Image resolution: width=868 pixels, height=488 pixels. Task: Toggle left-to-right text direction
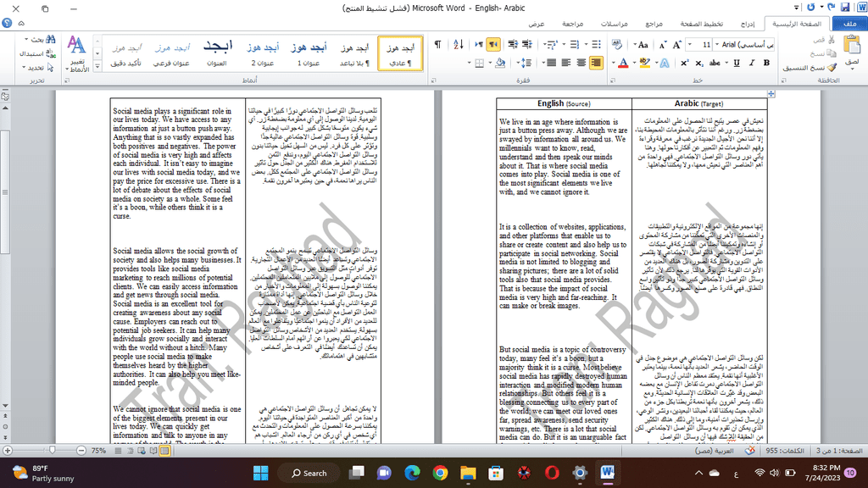click(x=479, y=45)
